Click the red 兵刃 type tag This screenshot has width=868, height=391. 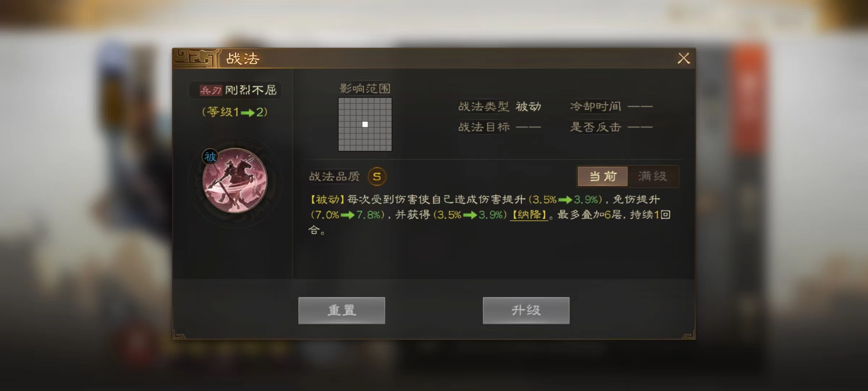tap(210, 90)
